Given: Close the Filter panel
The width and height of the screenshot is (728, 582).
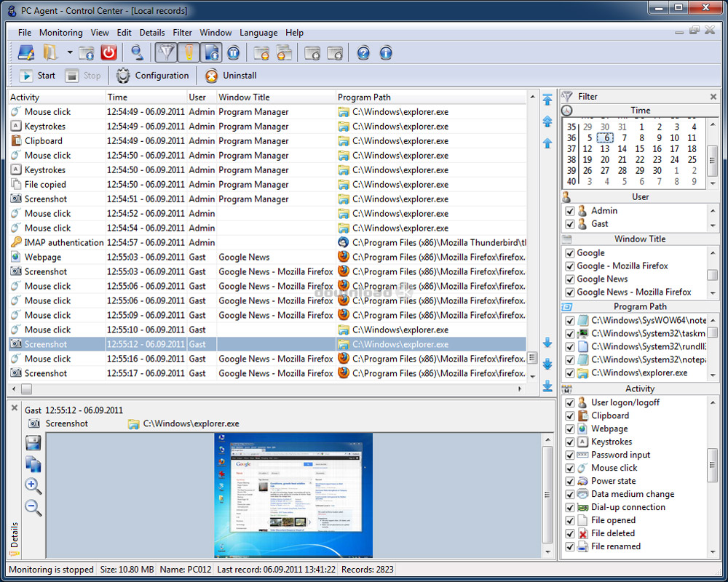Looking at the screenshot, I should 713,97.
